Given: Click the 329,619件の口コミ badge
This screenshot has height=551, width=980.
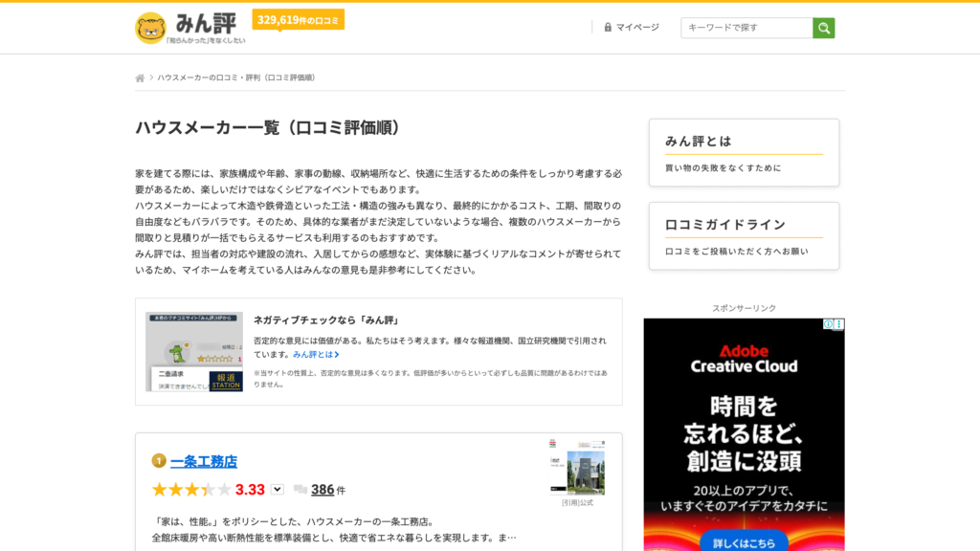Looking at the screenshot, I should coord(299,19).
